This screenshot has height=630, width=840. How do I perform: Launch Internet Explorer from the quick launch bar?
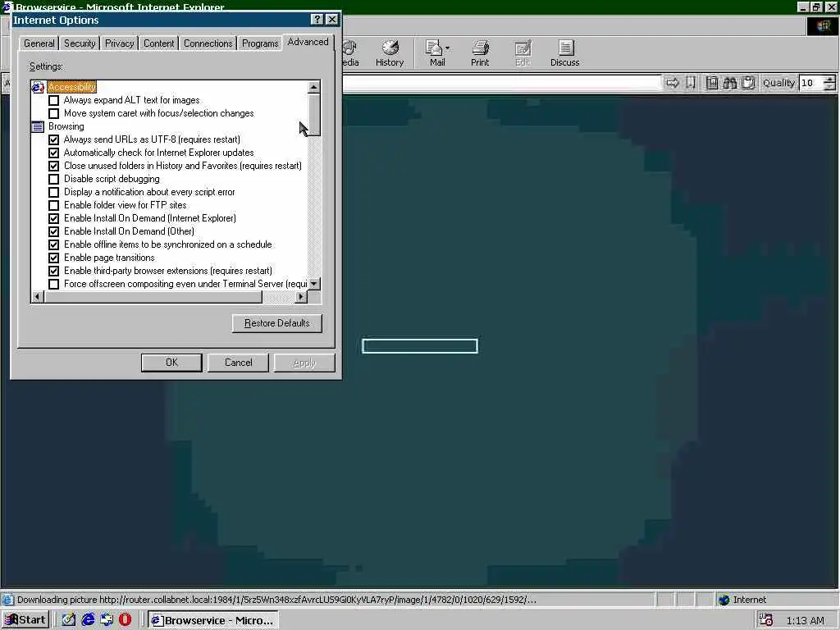87,620
